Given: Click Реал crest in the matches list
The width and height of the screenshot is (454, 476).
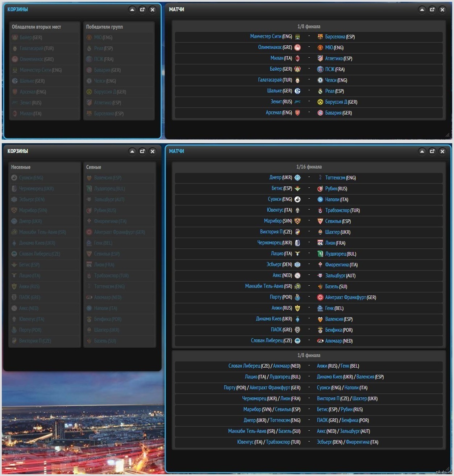Looking at the screenshot, I should [x=320, y=91].
